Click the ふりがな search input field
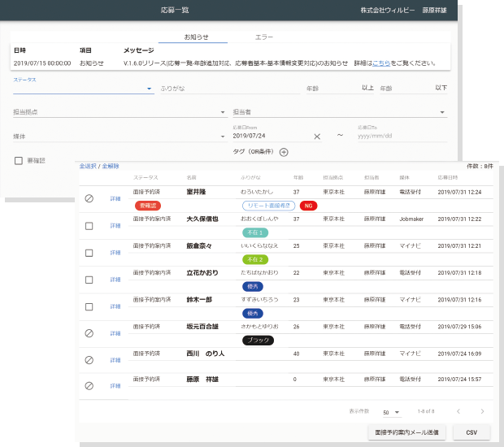504x447 pixels. point(228,89)
